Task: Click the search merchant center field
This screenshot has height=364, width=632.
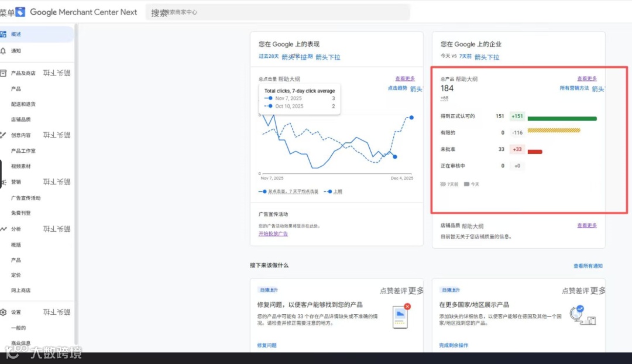Action: [278, 12]
